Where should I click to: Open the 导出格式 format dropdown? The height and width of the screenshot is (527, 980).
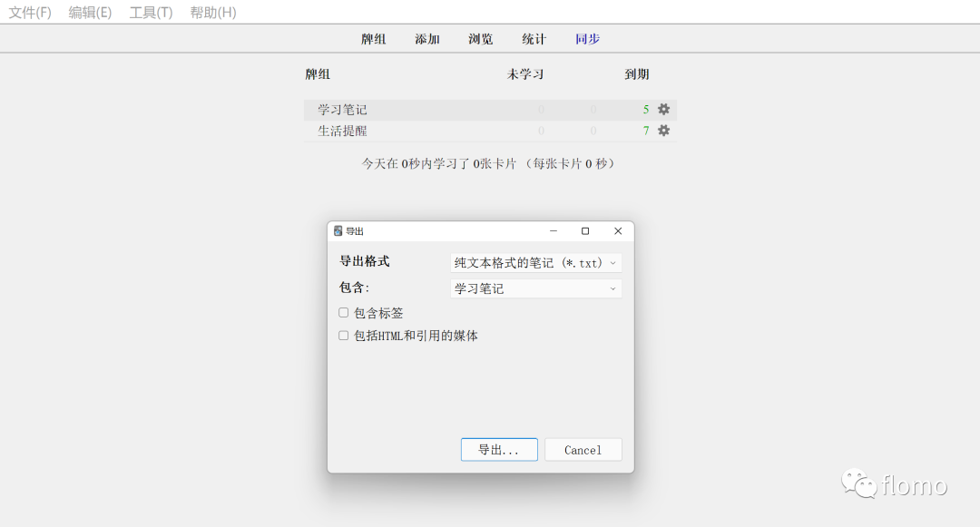click(x=535, y=263)
